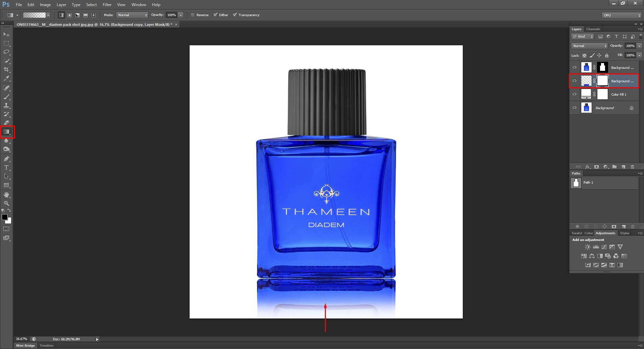
Task: Enable the Reverse gradient checkbox
Action: click(x=192, y=15)
